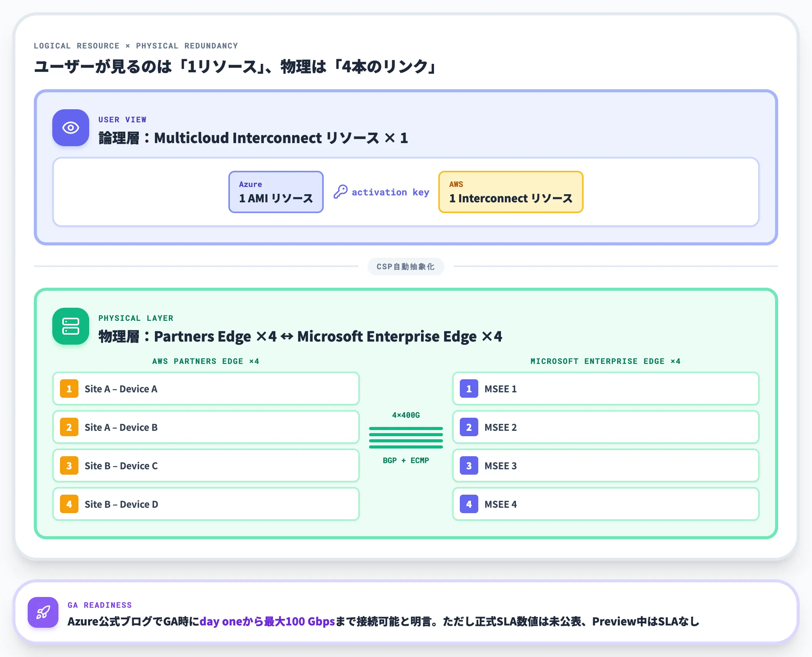
Task: Click orange badge 2 of Site A – Device B
Action: point(69,427)
